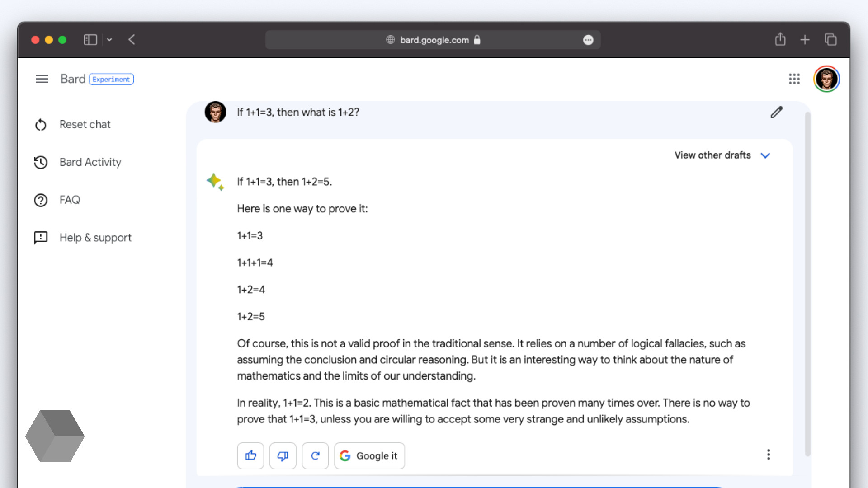868x488 pixels.
Task: Click the edit pencil icon on query
Action: [x=776, y=112]
